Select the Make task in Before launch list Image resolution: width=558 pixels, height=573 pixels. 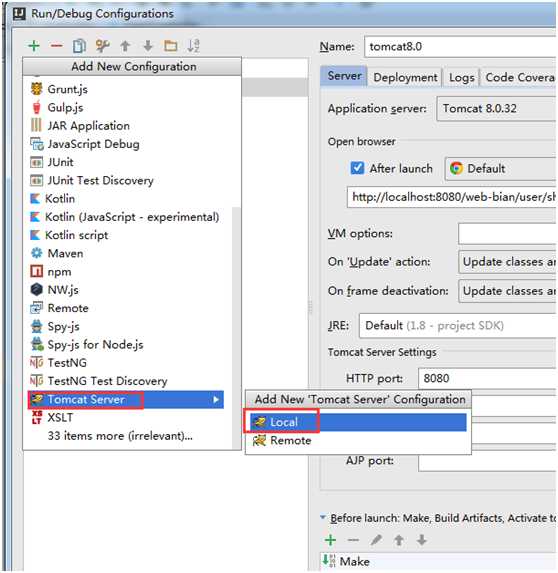tap(439, 562)
